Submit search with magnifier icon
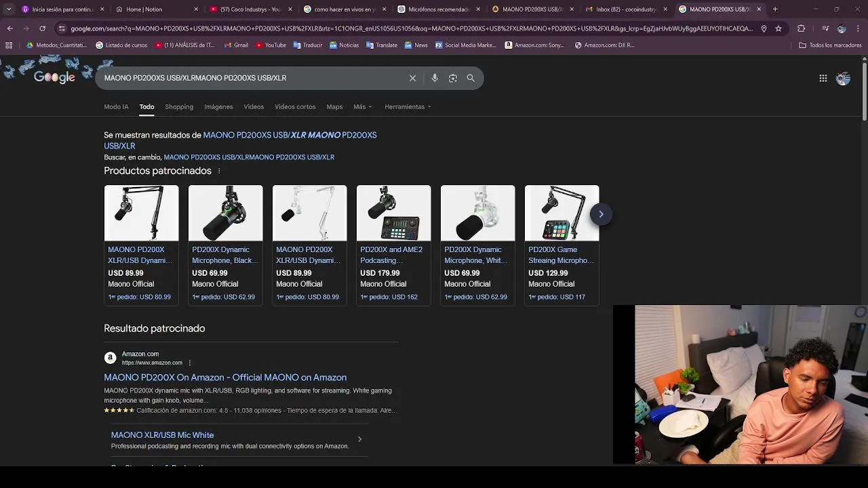868x488 pixels. (471, 78)
